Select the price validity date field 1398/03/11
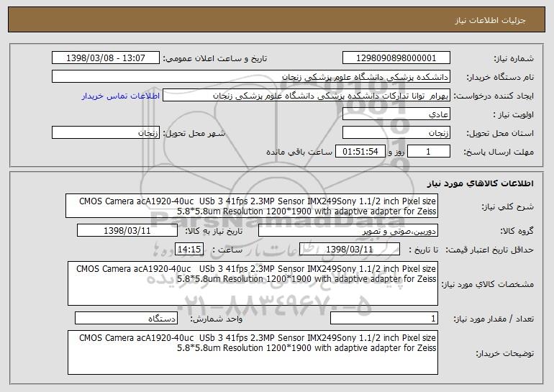This screenshot has height=392, width=554. pyautogui.click(x=350, y=250)
